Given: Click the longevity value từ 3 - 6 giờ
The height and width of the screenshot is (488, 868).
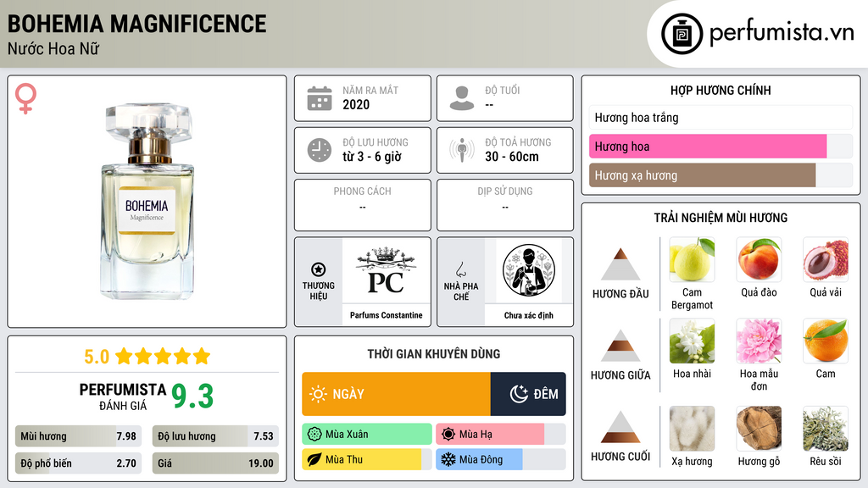Looking at the screenshot, I should (371, 157).
